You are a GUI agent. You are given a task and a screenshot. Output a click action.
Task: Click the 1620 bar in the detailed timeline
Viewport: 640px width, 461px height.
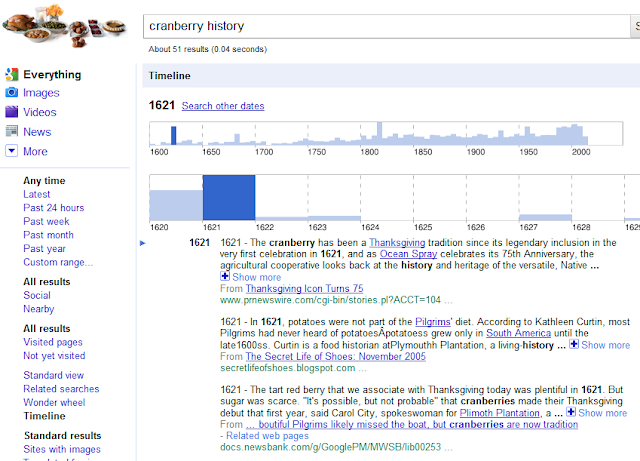point(176,205)
